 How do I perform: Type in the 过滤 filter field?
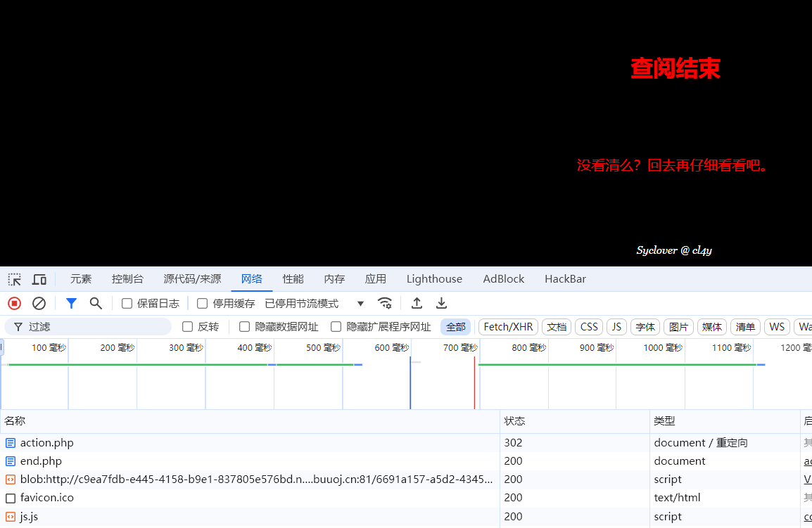pos(95,327)
